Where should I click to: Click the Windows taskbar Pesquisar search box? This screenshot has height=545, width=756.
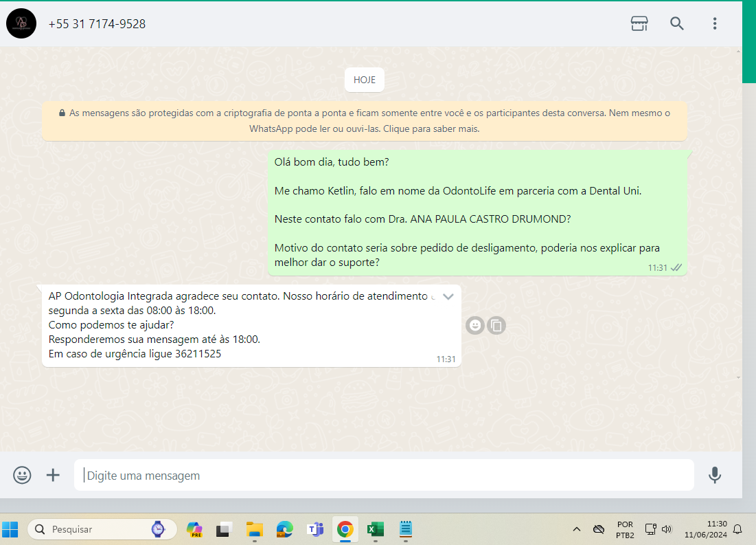tap(102, 530)
